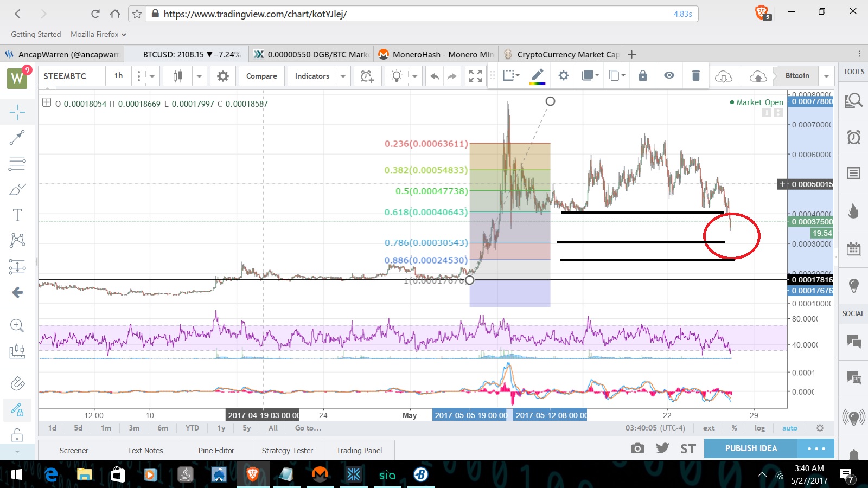868x488 pixels.
Task: Open drawing settings gear in floating toolbar
Action: coord(564,75)
